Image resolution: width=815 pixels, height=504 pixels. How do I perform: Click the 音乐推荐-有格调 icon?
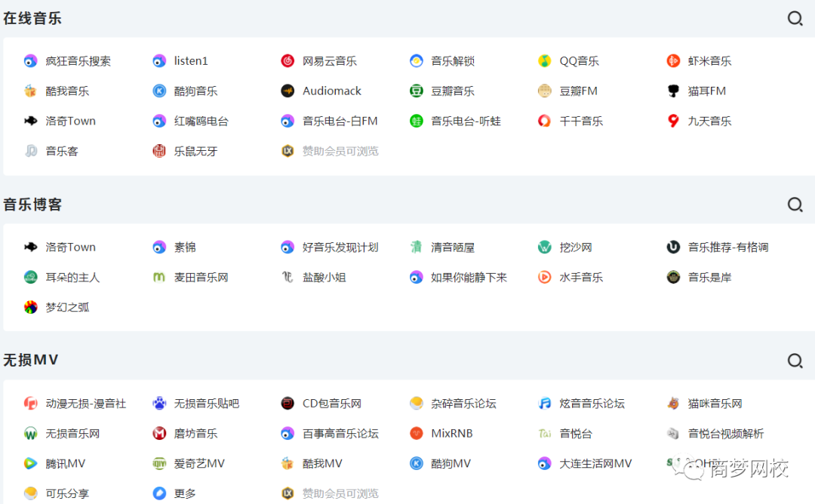point(673,247)
